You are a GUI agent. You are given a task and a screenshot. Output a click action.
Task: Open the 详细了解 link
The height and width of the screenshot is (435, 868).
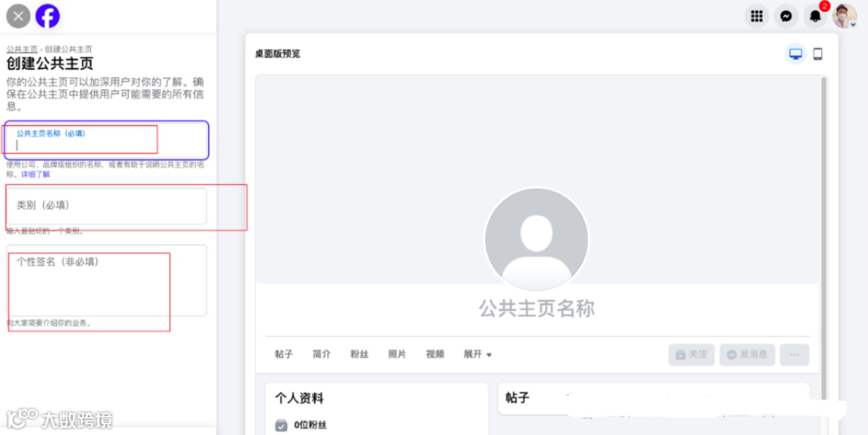35,174
